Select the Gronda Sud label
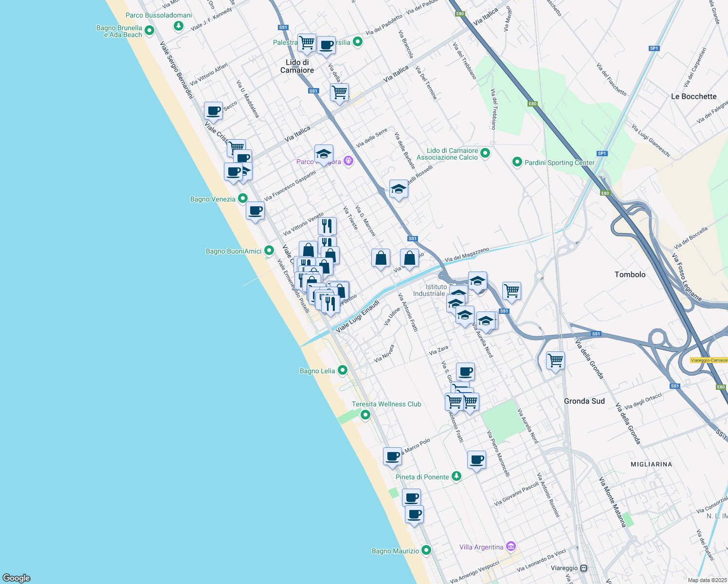Viewport: 728px width, 584px height. (x=584, y=401)
